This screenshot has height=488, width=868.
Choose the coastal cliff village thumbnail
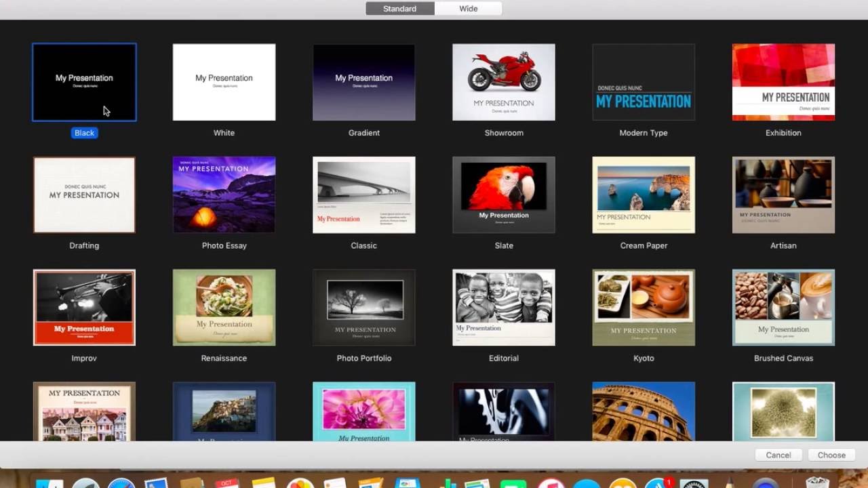pyautogui.click(x=224, y=411)
